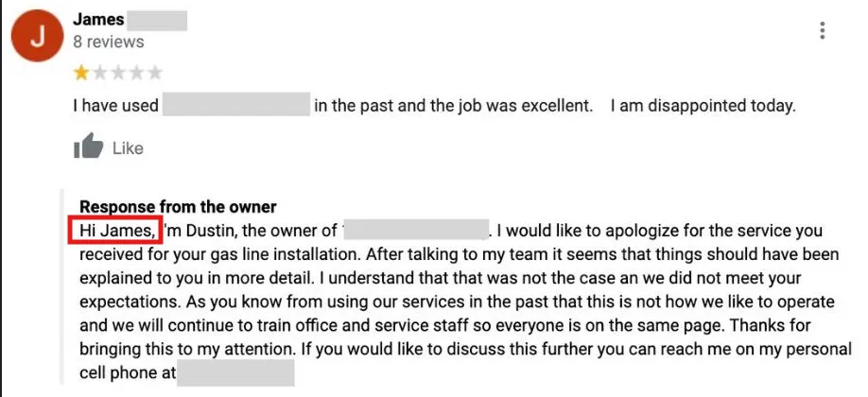Click the "8 reviews" count text
868x397 pixels.
coord(108,42)
